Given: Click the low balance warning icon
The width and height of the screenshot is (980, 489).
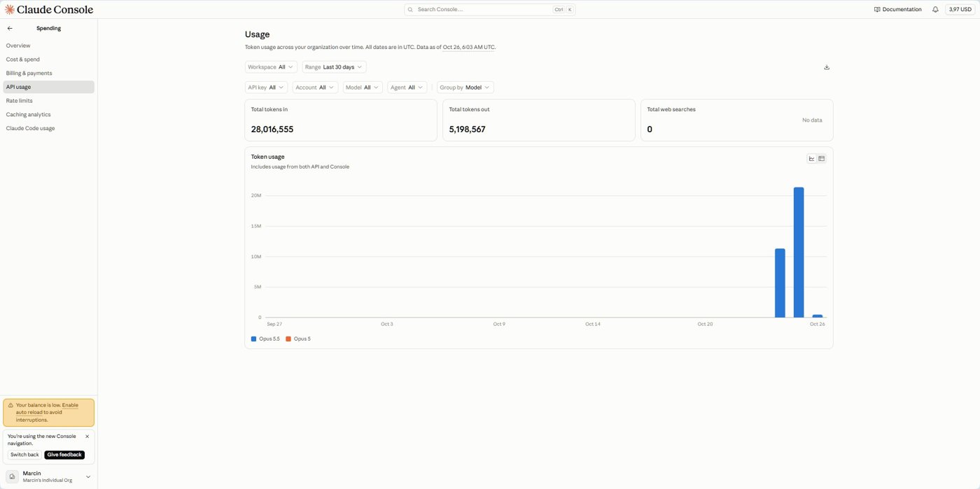Looking at the screenshot, I should [10, 405].
